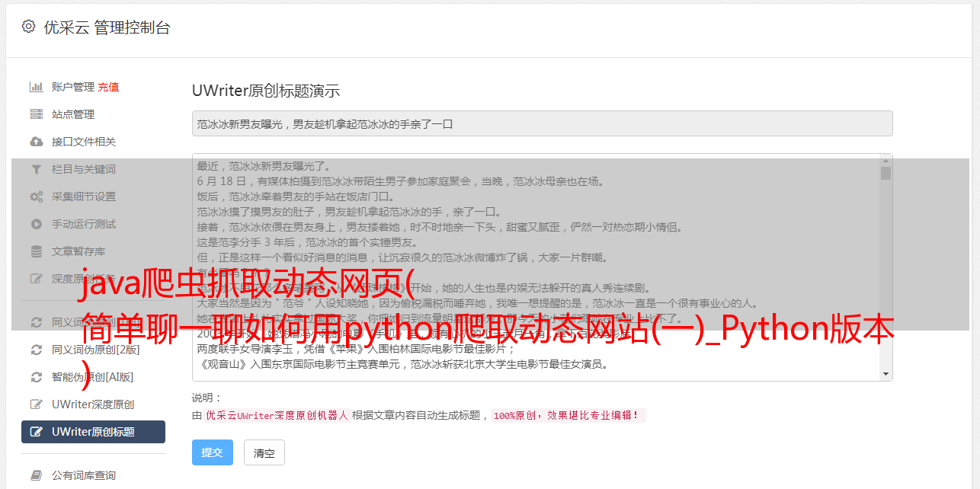The image size is (980, 489).
Task: Click the book icon for 公有词库查询
Action: tap(36, 475)
